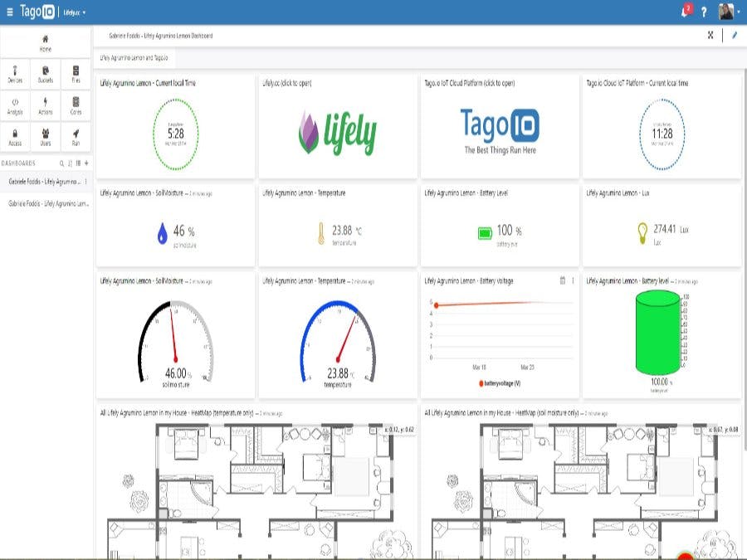The height and width of the screenshot is (560, 747).
Task: Click the TagoIO logo
Action: click(37, 12)
